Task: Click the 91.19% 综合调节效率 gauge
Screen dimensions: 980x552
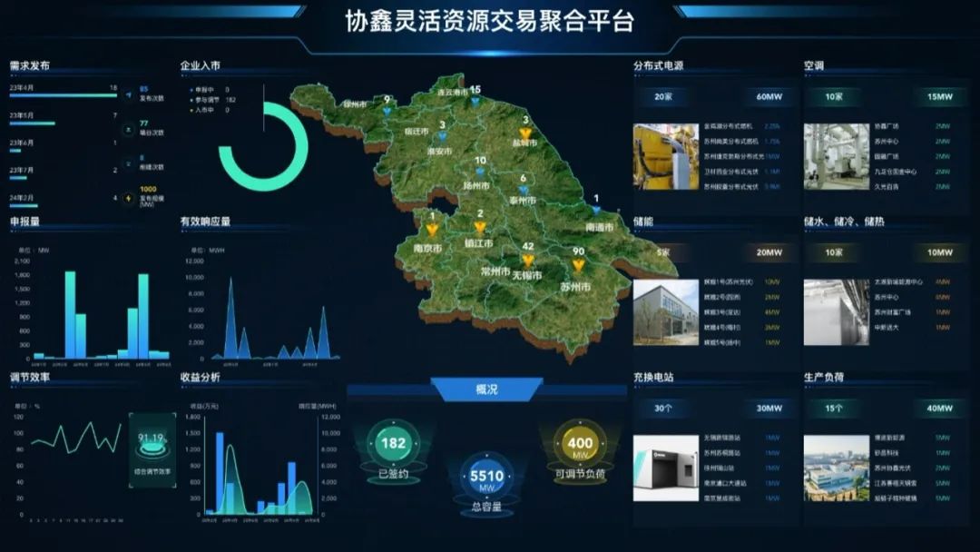Action: (x=152, y=450)
